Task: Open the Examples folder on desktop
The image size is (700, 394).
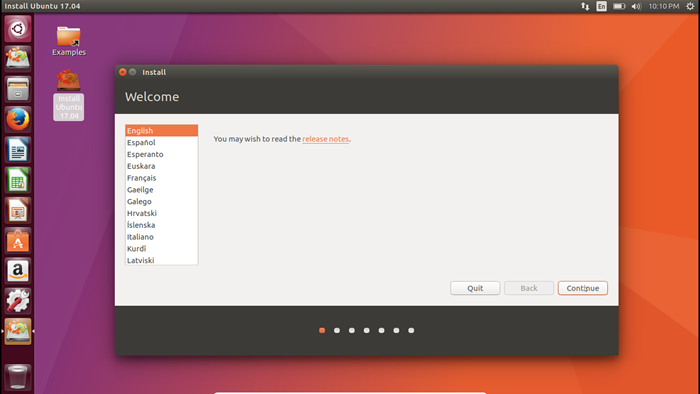Action: click(69, 41)
